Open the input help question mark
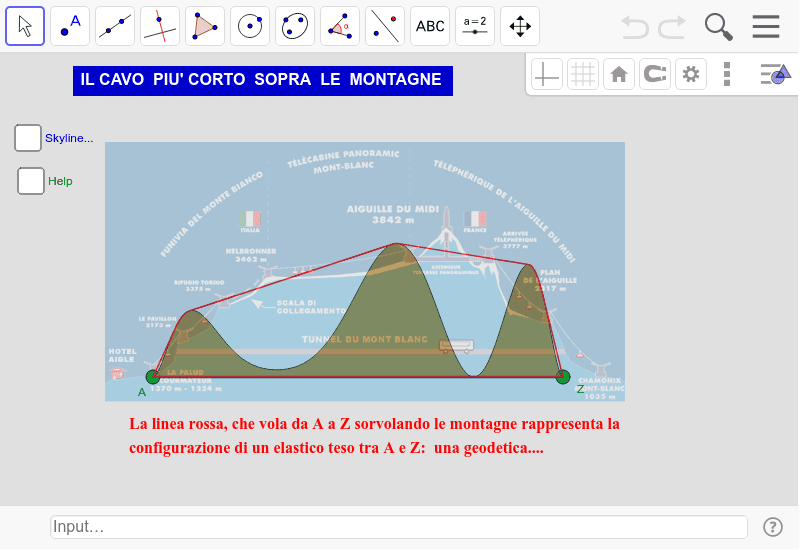This screenshot has height=550, width=800. tap(772, 527)
